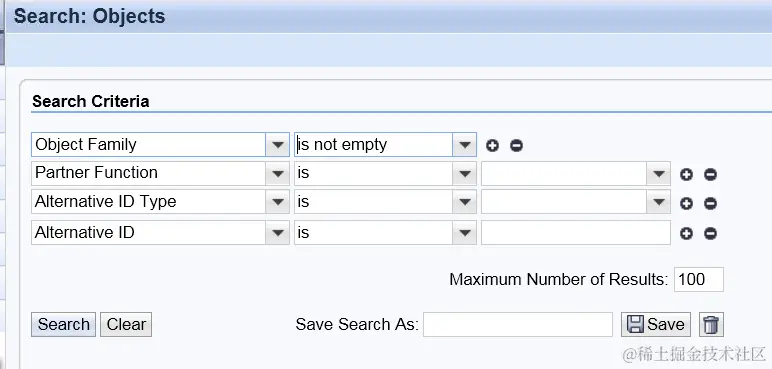
Task: Add criterion after Object Family row
Action: pyautogui.click(x=492, y=145)
